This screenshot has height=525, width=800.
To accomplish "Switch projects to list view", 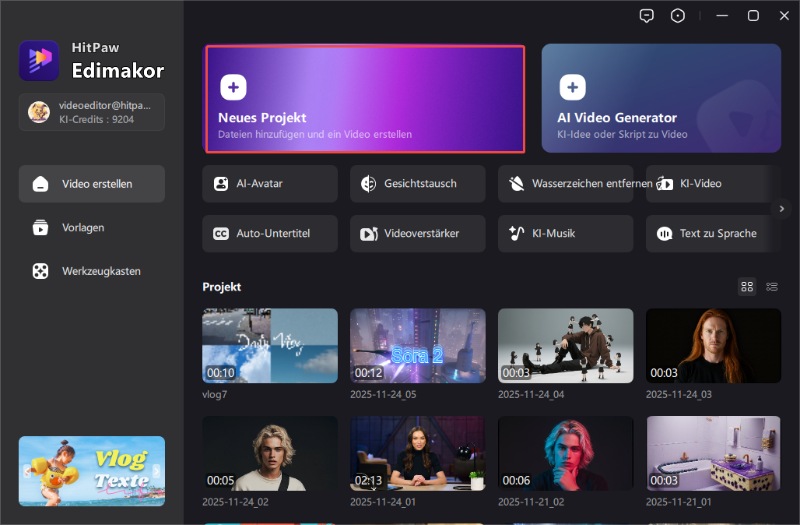I will (x=772, y=287).
